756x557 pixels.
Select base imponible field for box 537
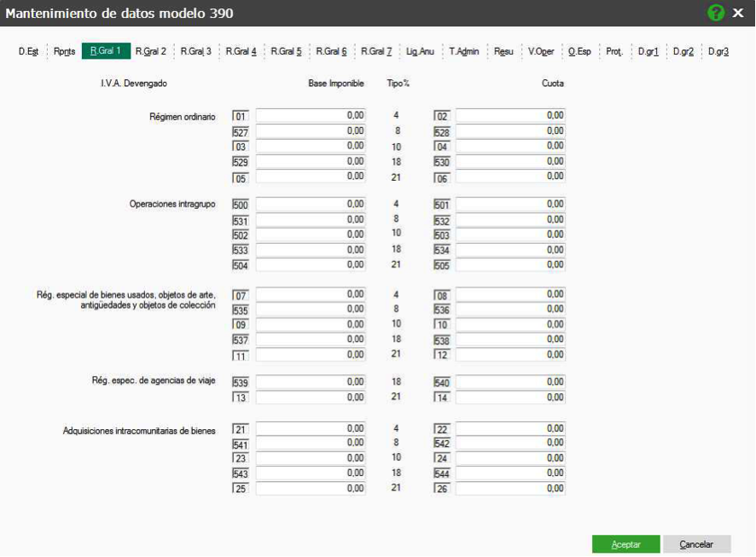click(x=311, y=339)
